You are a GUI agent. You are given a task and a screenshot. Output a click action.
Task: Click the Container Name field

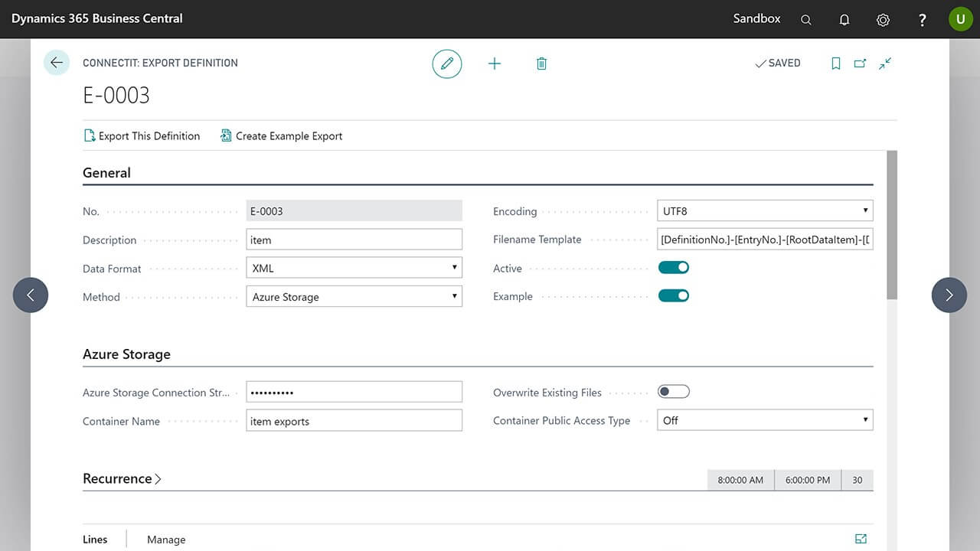coord(354,420)
